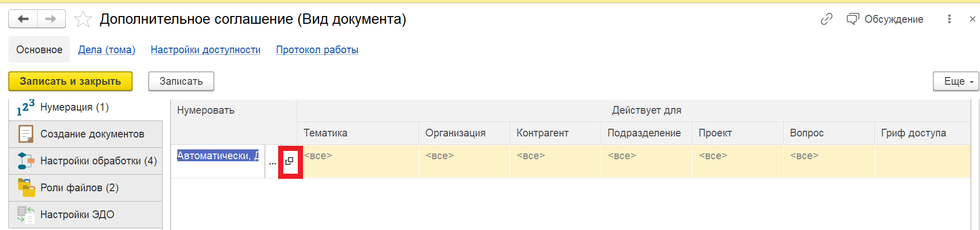Click the Автоматически numbering input field
980x230 pixels.
pos(218,156)
